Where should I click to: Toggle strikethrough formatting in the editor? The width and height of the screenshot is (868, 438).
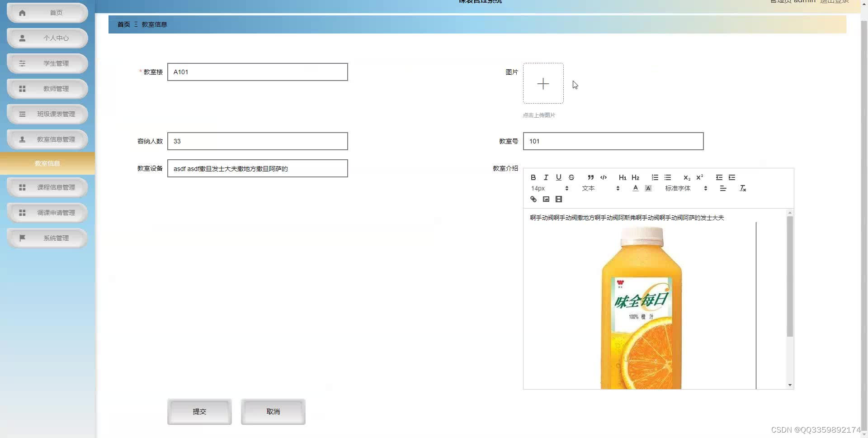(571, 177)
